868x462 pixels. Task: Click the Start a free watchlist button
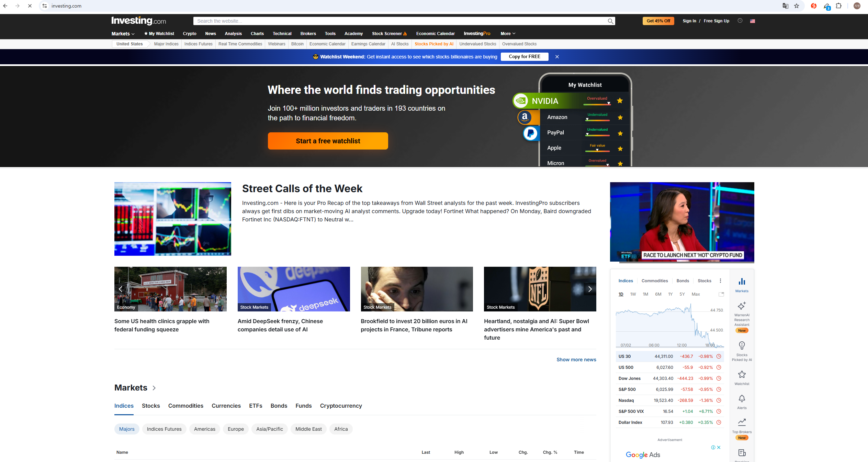[x=328, y=141]
